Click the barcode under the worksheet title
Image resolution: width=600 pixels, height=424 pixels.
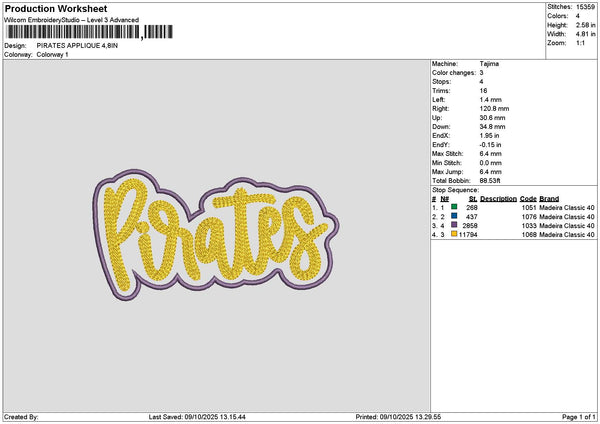pos(90,32)
